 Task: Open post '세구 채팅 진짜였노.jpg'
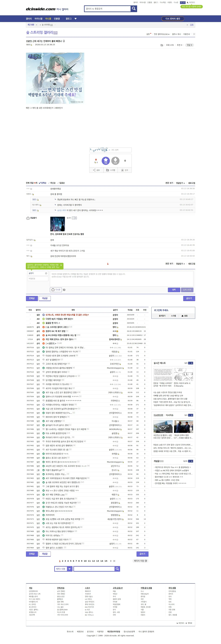pos(55,495)
